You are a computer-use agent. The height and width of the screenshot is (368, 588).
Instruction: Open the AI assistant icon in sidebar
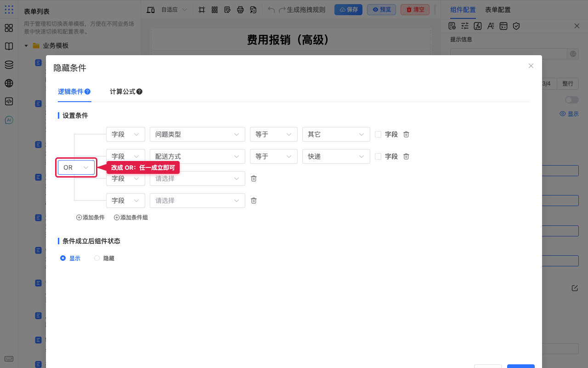click(9, 120)
